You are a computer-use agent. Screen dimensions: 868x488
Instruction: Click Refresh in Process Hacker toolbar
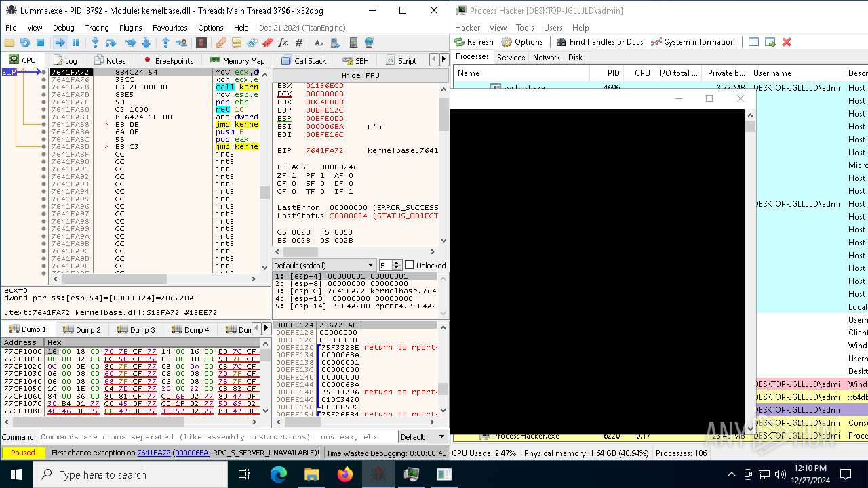(x=474, y=42)
